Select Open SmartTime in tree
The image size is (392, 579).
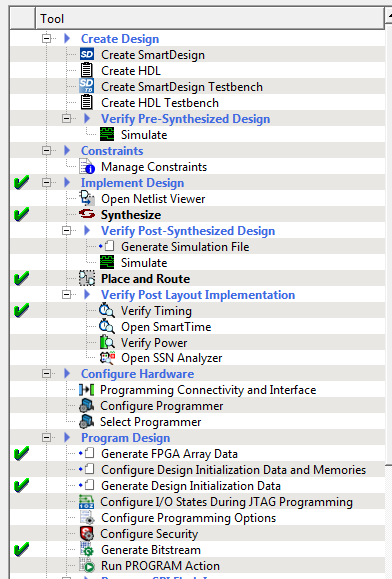click(166, 327)
